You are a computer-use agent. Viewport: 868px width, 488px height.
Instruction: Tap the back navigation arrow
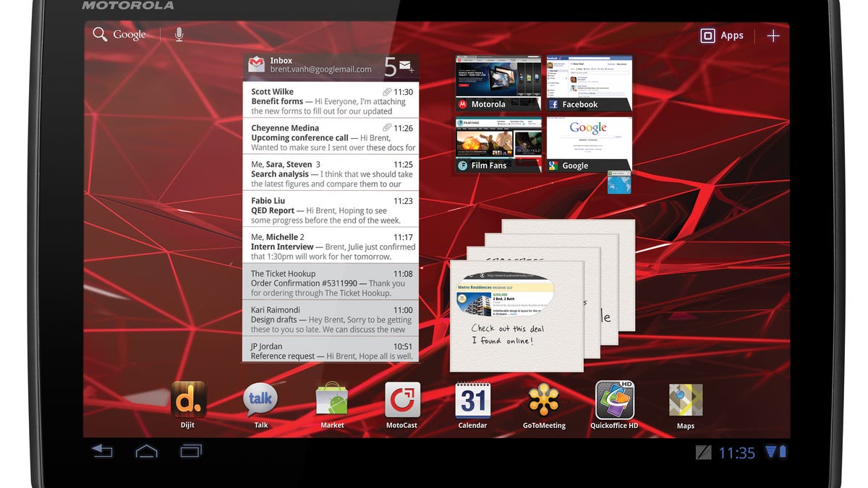point(102,451)
